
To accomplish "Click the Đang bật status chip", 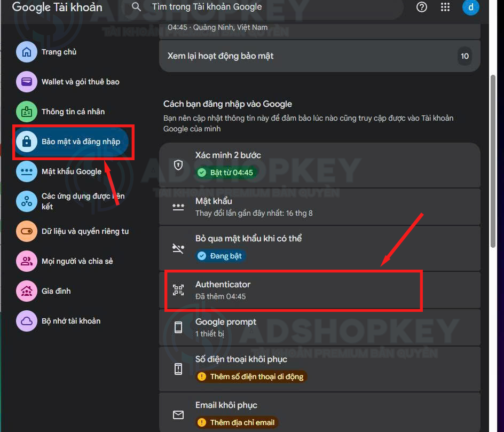I will pos(220,256).
